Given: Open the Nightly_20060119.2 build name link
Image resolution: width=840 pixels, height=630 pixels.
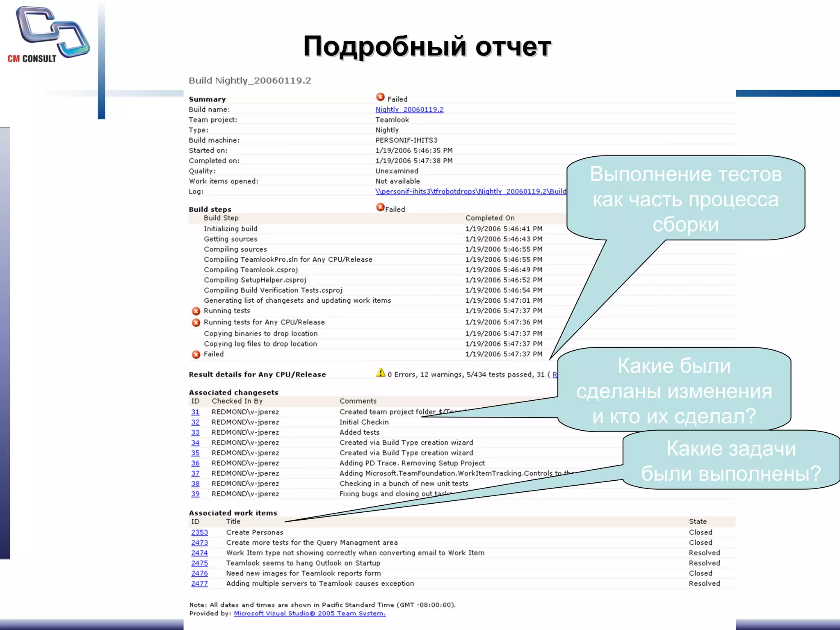Looking at the screenshot, I should pos(409,110).
